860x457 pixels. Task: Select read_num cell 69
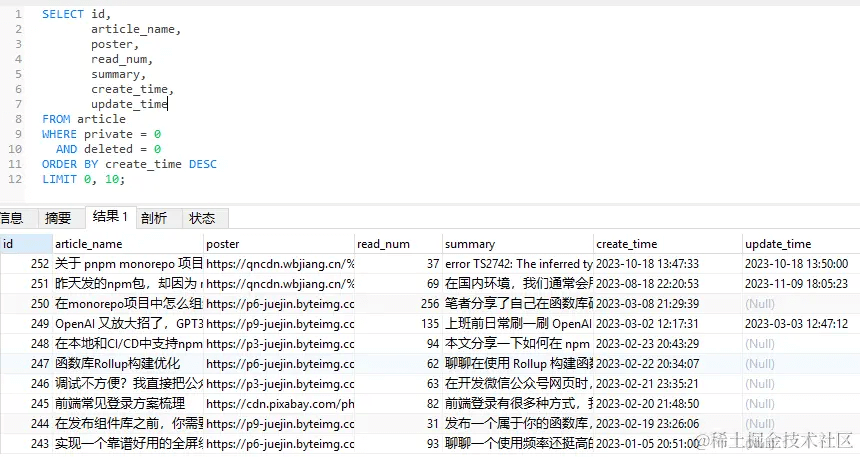coord(399,284)
